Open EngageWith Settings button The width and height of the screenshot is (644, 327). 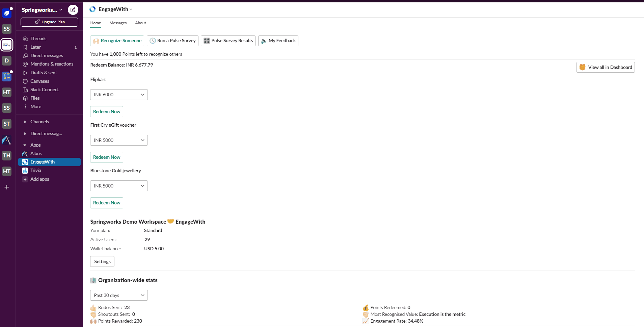point(102,261)
